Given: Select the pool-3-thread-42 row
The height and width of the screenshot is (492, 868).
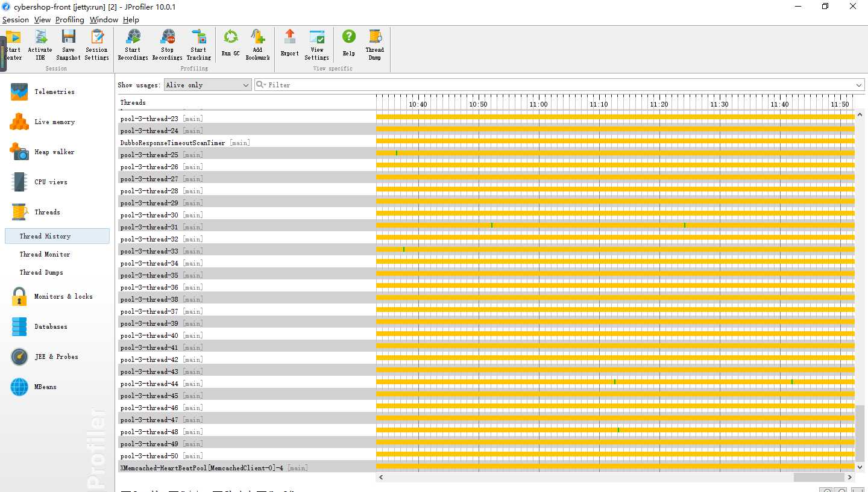Looking at the screenshot, I should click(486, 360).
